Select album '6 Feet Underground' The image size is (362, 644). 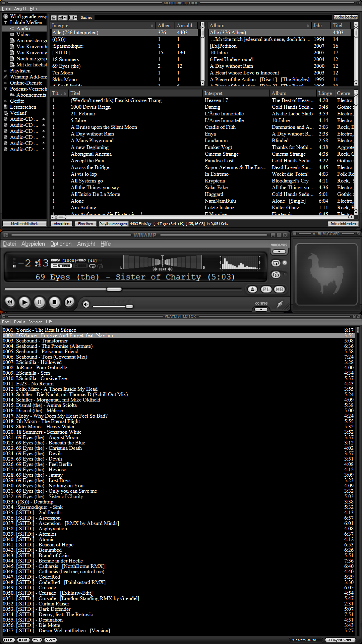tap(280, 59)
